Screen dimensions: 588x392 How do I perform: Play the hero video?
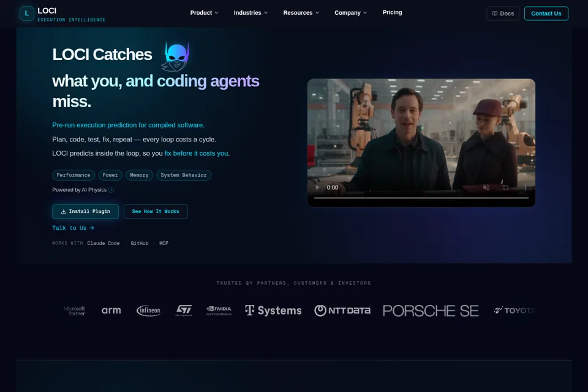317,187
